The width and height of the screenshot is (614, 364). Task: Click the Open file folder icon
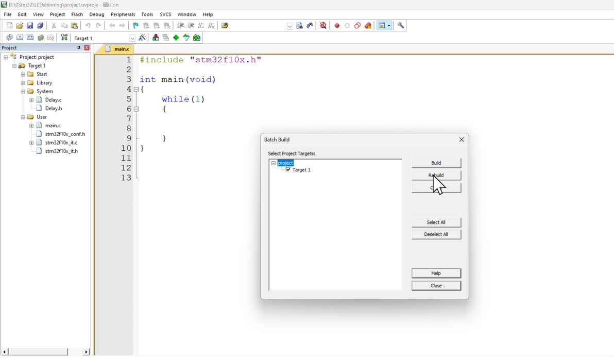20,25
